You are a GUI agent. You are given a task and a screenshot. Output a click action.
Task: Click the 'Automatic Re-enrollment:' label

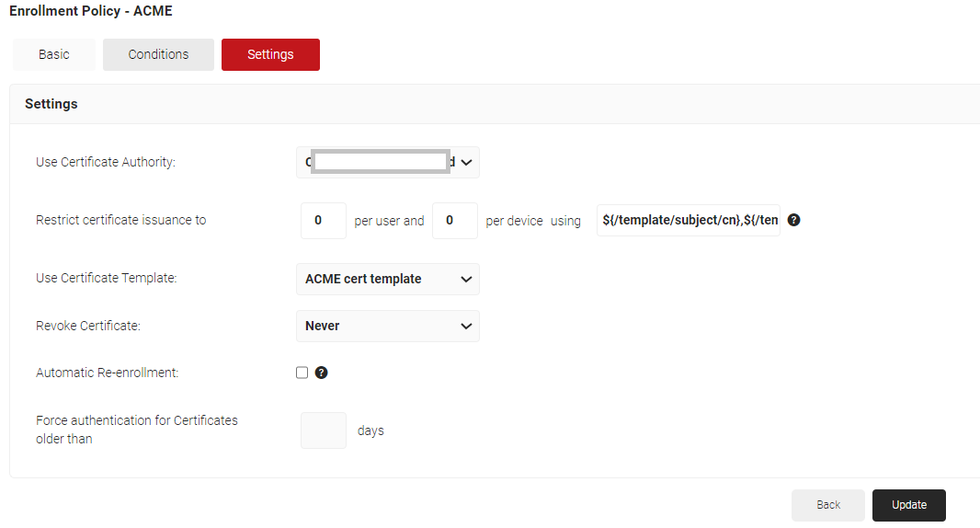tap(107, 373)
